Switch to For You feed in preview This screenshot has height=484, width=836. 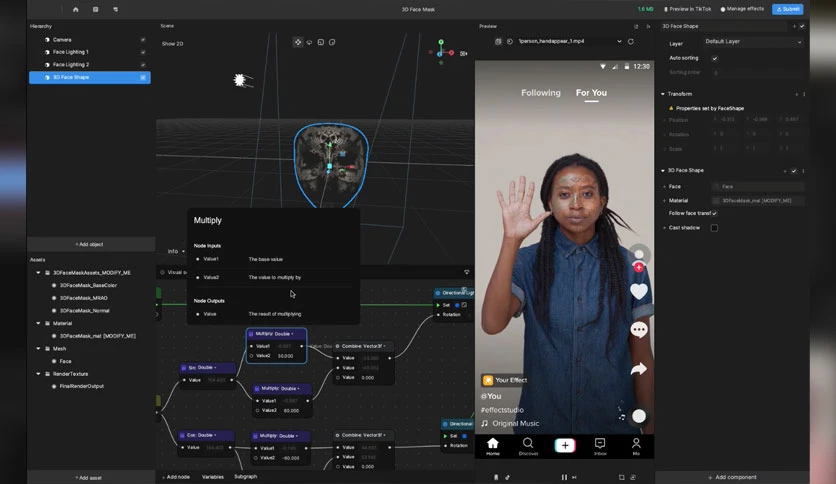[591, 93]
